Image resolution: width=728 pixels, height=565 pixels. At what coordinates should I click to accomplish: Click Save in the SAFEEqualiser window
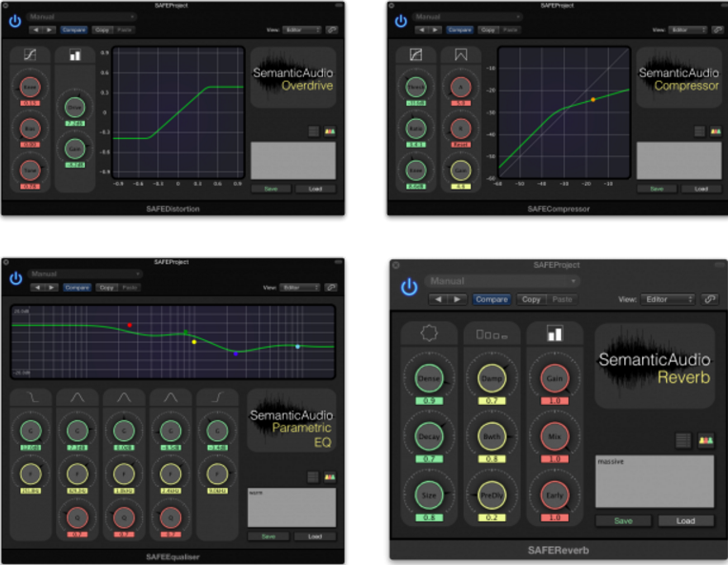coord(269,536)
